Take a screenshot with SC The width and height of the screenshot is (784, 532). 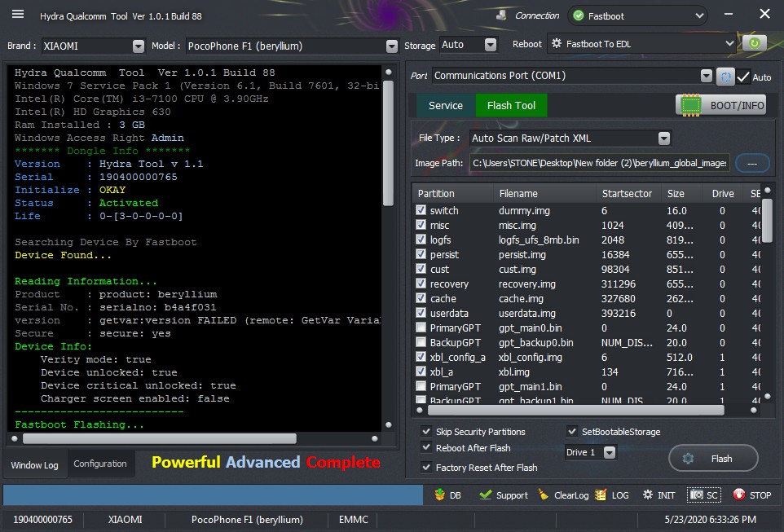(x=704, y=495)
